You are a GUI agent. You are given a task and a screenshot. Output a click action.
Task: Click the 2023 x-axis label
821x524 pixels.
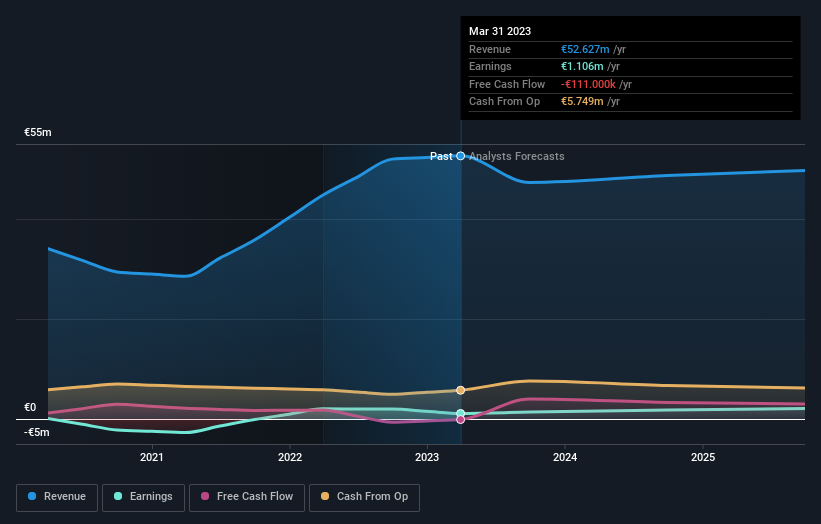pyautogui.click(x=427, y=458)
